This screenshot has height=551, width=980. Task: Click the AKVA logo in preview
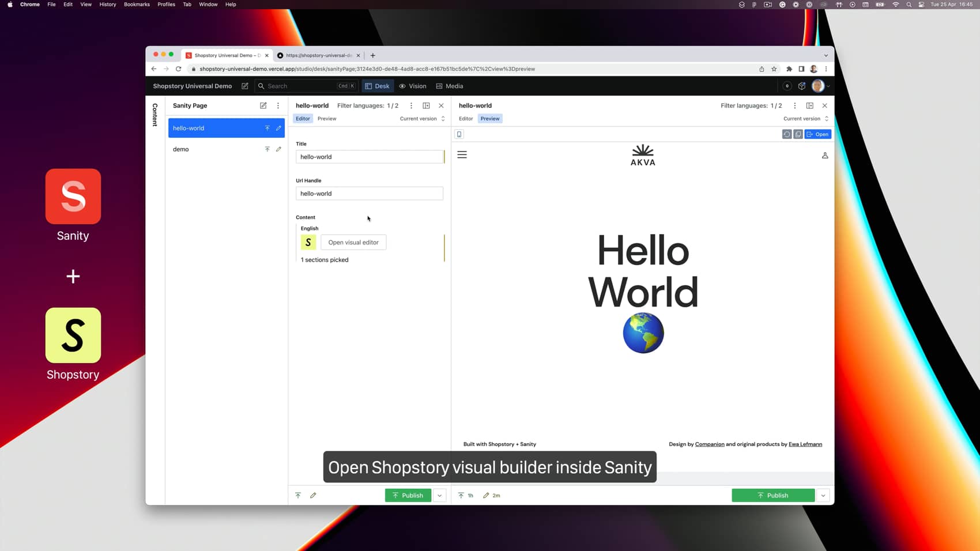pos(643,155)
